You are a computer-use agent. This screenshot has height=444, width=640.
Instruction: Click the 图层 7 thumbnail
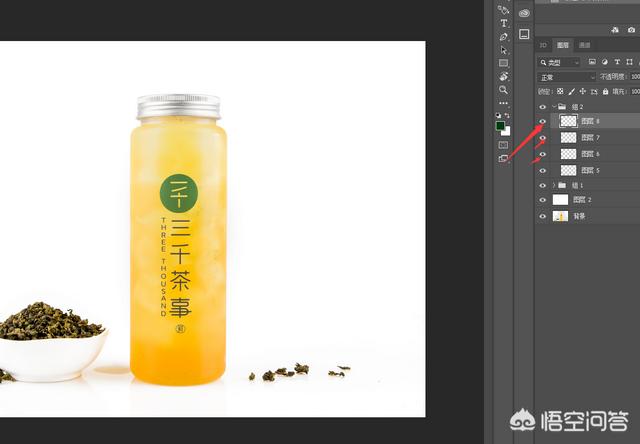(x=569, y=138)
